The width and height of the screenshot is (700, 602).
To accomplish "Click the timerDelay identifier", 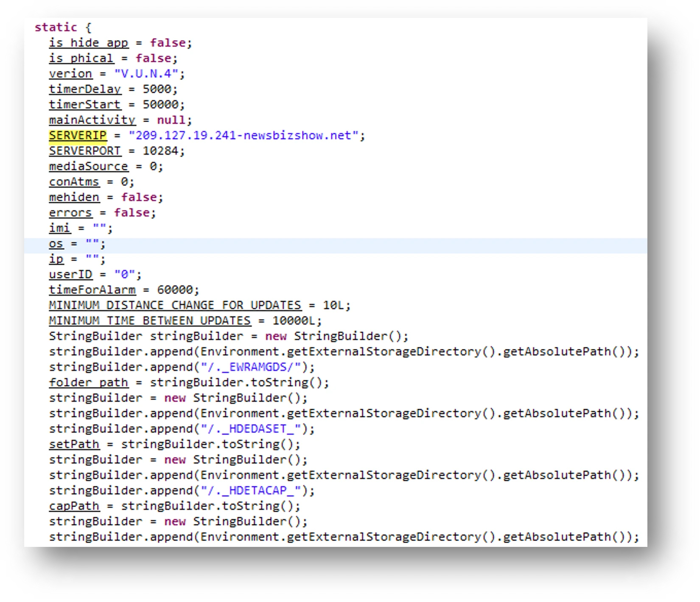I will pos(85,89).
